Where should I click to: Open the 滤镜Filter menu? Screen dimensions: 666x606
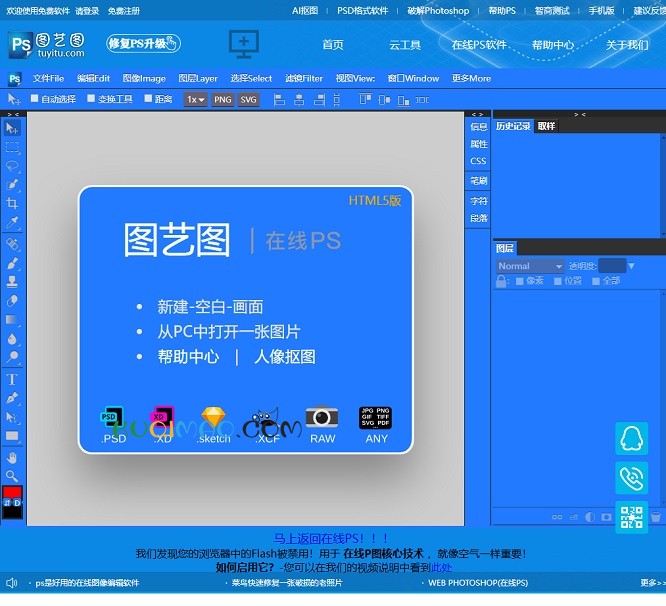click(304, 79)
